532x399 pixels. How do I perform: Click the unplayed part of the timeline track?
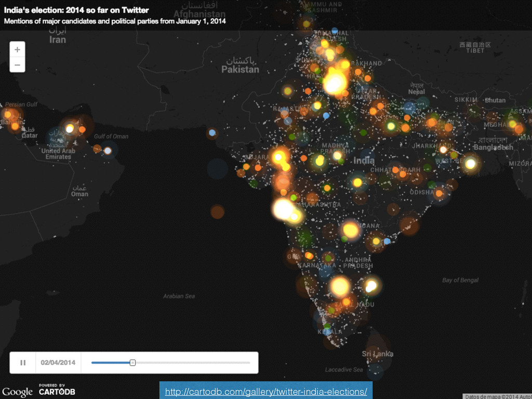(193, 363)
